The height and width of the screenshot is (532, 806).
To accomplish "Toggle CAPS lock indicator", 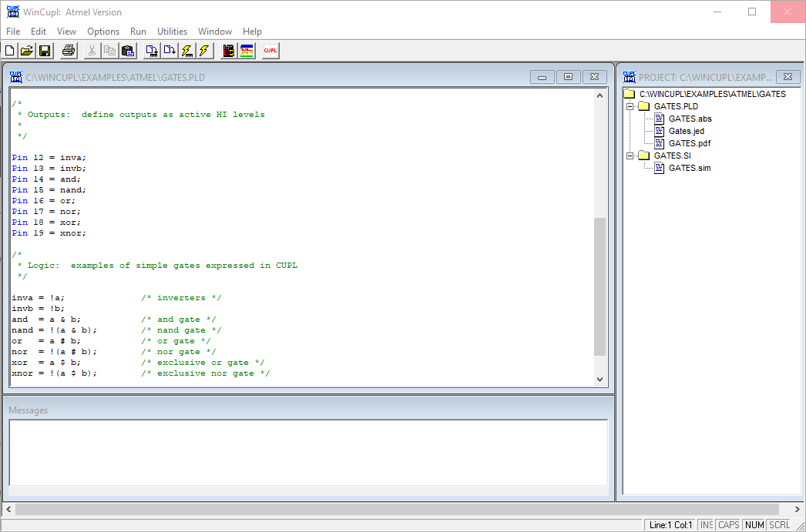I will [728, 524].
